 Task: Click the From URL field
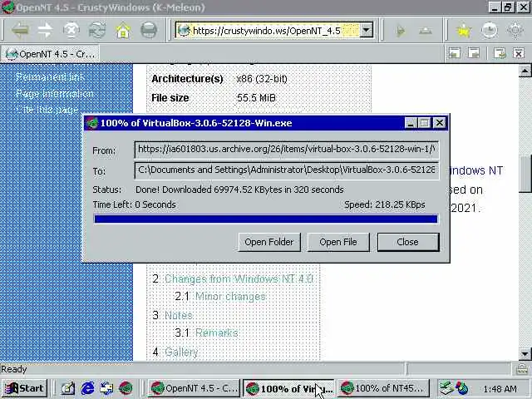point(286,150)
